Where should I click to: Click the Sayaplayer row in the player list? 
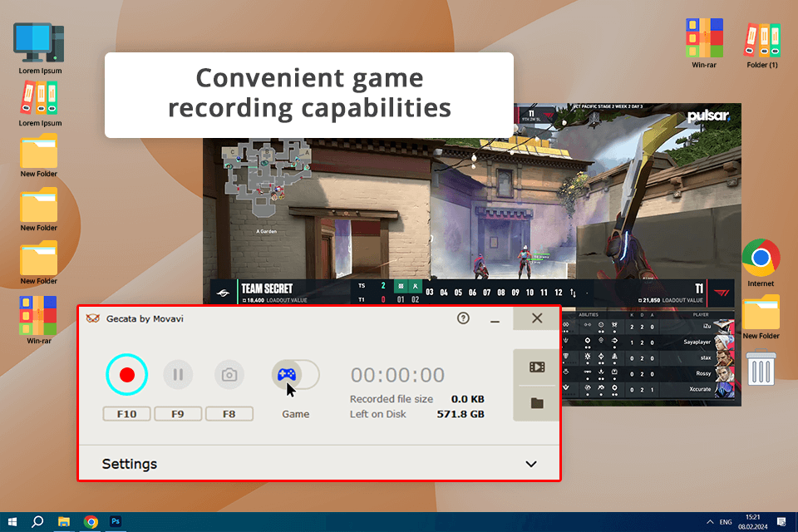pyautogui.click(x=648, y=342)
